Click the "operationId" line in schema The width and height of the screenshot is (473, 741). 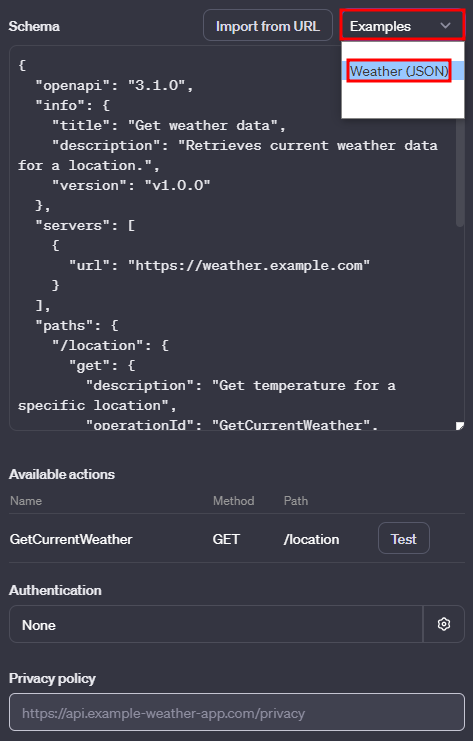point(232,425)
